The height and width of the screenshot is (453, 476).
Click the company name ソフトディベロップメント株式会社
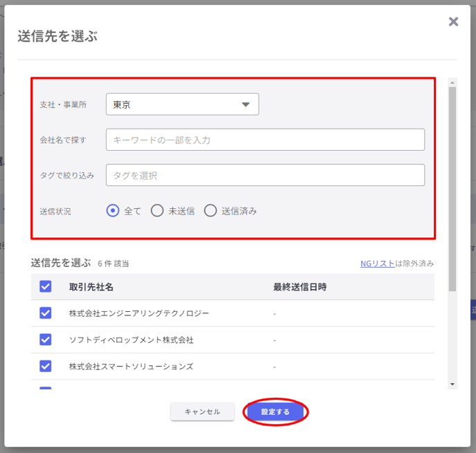(131, 340)
